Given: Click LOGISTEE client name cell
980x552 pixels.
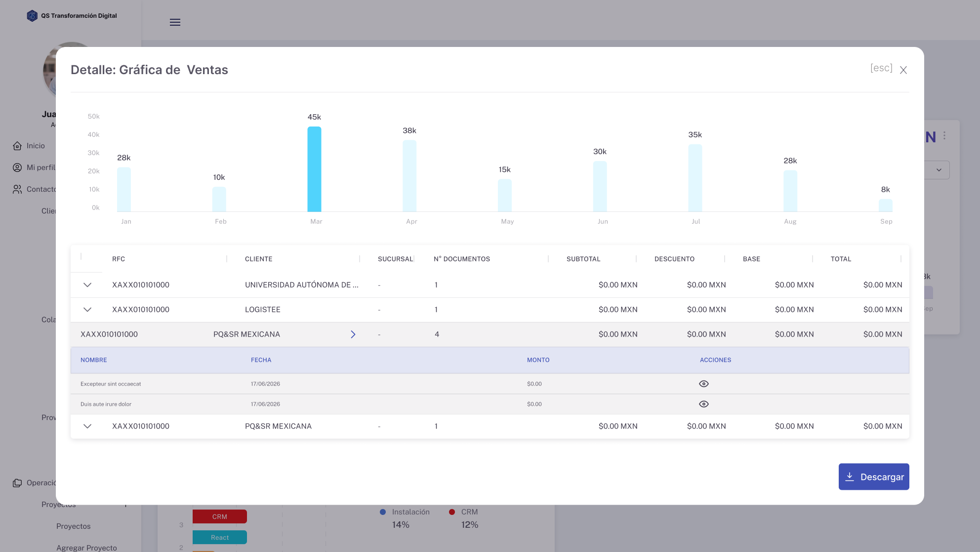Looking at the screenshot, I should click(263, 310).
